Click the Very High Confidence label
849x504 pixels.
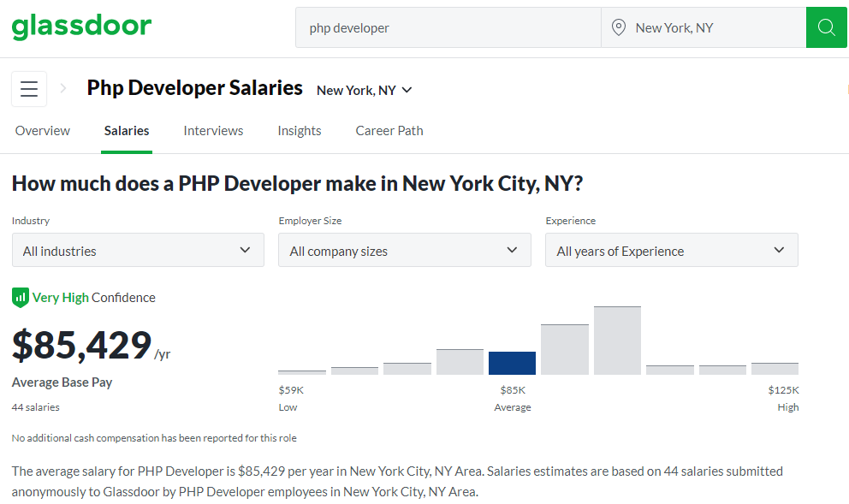(93, 298)
